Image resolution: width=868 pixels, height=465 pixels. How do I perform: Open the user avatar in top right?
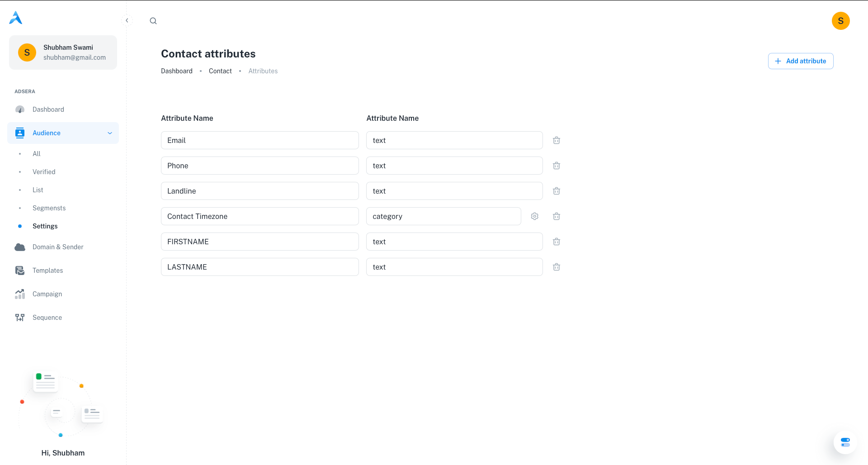[x=840, y=21]
